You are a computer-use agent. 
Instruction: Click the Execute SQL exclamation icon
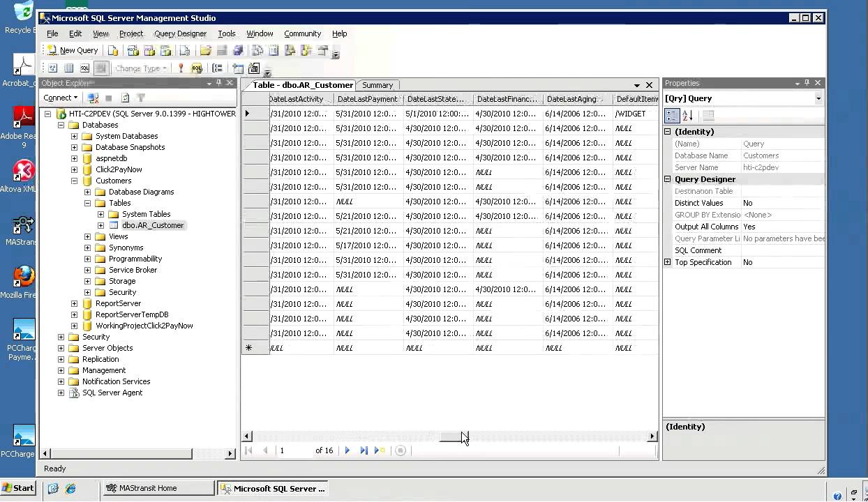pos(181,68)
